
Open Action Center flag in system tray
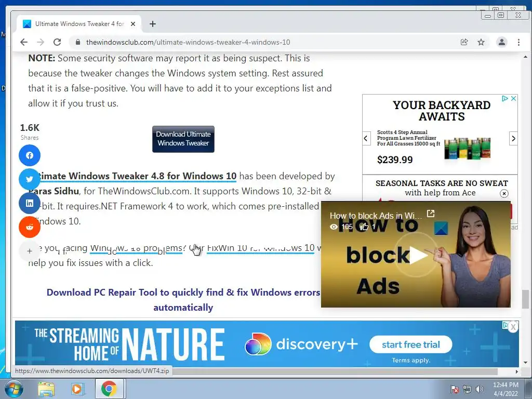click(454, 389)
